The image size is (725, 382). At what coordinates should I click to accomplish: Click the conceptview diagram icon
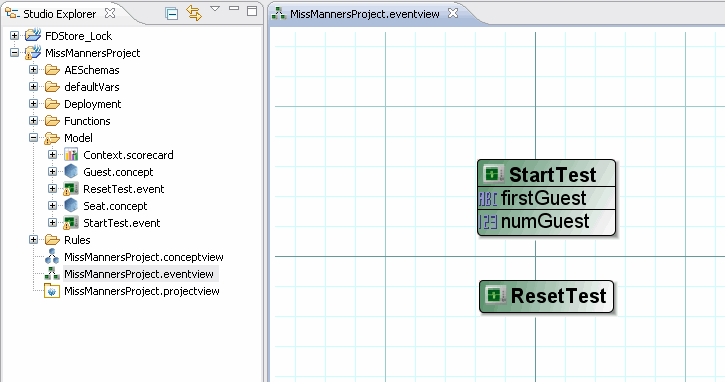click(52, 257)
